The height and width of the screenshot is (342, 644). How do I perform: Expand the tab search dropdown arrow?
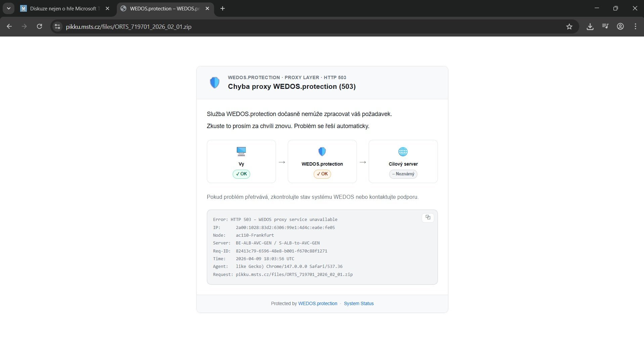[9, 8]
